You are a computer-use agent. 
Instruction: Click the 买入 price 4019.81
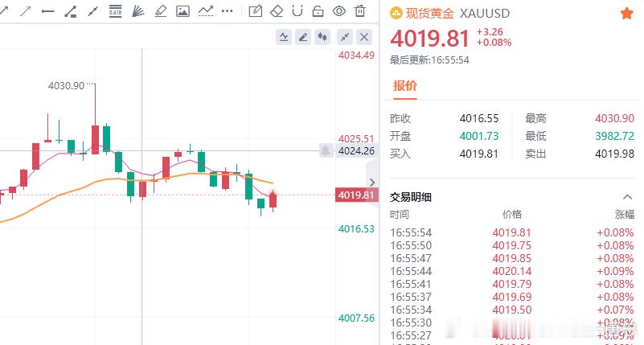[479, 154]
